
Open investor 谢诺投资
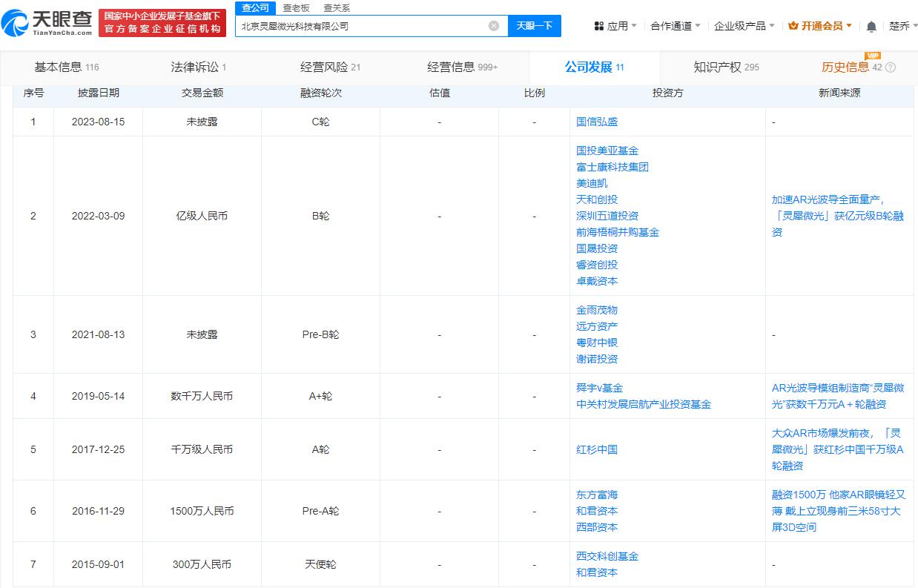click(x=597, y=359)
